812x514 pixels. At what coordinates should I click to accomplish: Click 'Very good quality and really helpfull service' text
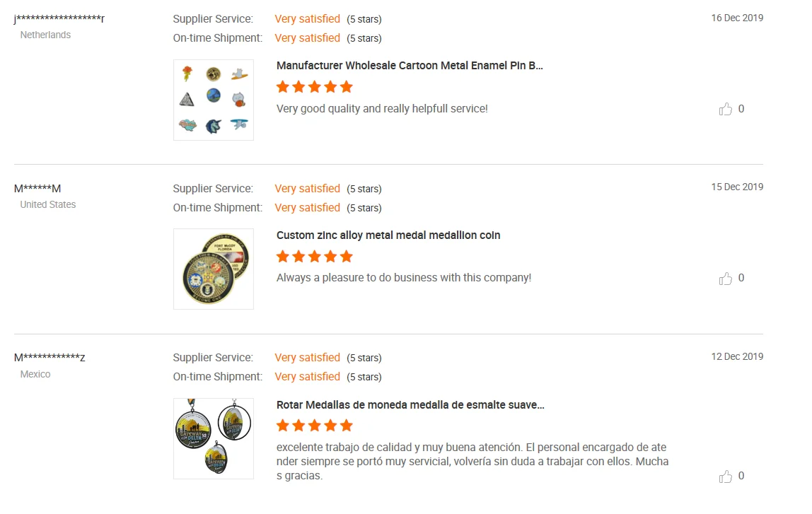tap(382, 109)
